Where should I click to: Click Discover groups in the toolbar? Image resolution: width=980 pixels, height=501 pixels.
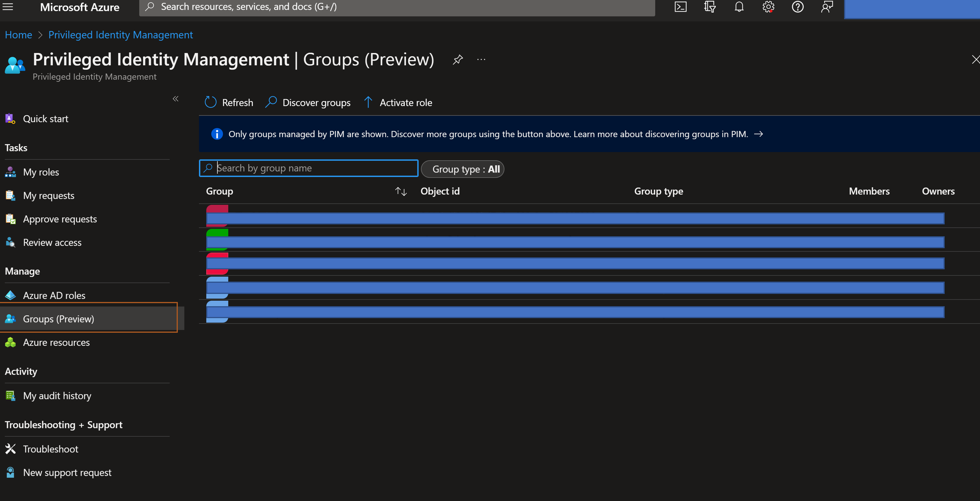(308, 103)
